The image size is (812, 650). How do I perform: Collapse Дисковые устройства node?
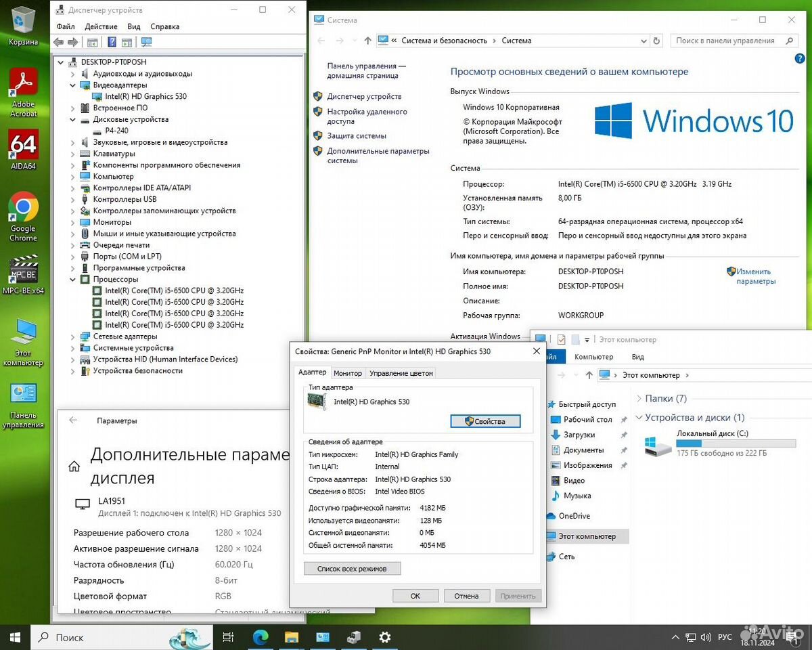coord(73,119)
